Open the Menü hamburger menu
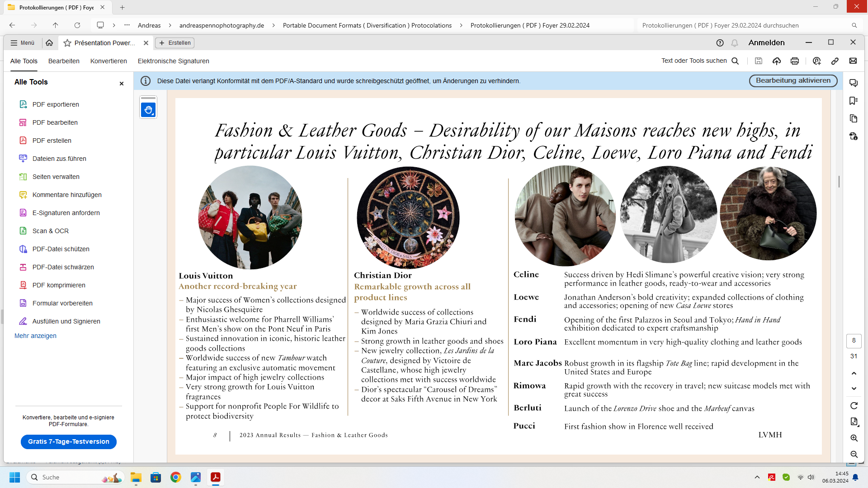The image size is (868, 488). tap(23, 43)
